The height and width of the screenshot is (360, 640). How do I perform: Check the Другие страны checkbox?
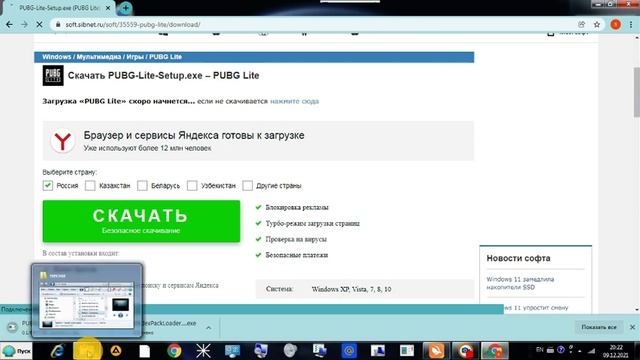247,185
